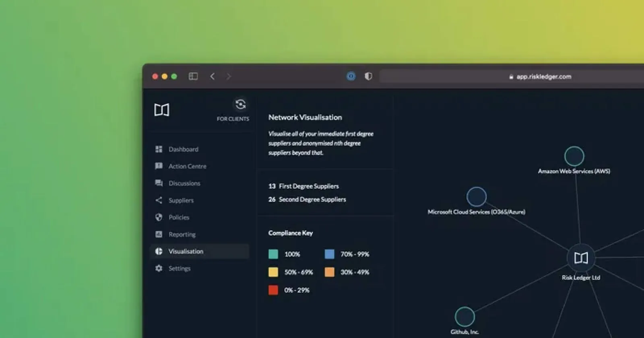Open the Settings menu item
The image size is (644, 338).
coord(199,268)
